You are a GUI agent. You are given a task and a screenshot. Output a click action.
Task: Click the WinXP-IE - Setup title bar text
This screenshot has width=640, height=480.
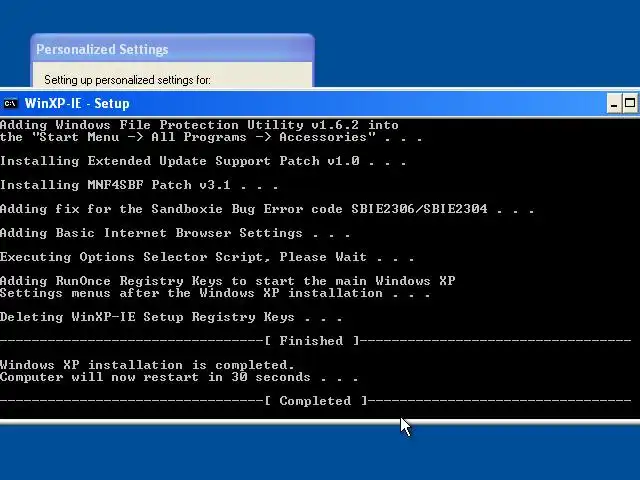[77, 104]
